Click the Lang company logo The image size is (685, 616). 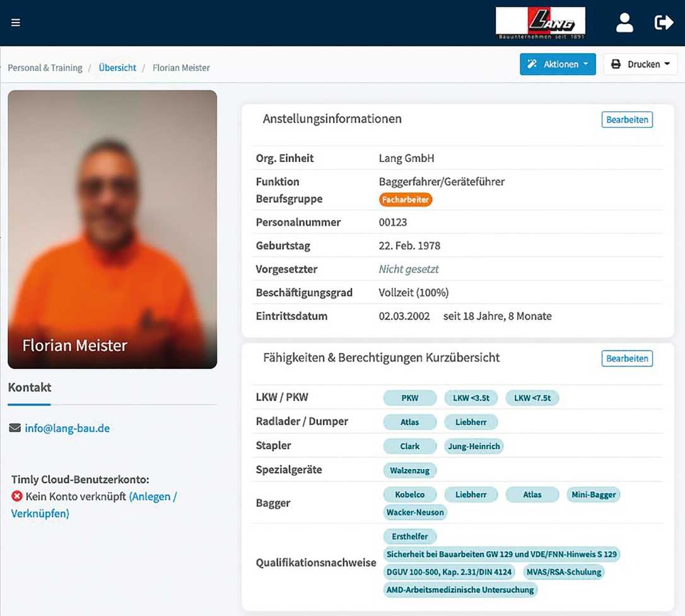540,22
